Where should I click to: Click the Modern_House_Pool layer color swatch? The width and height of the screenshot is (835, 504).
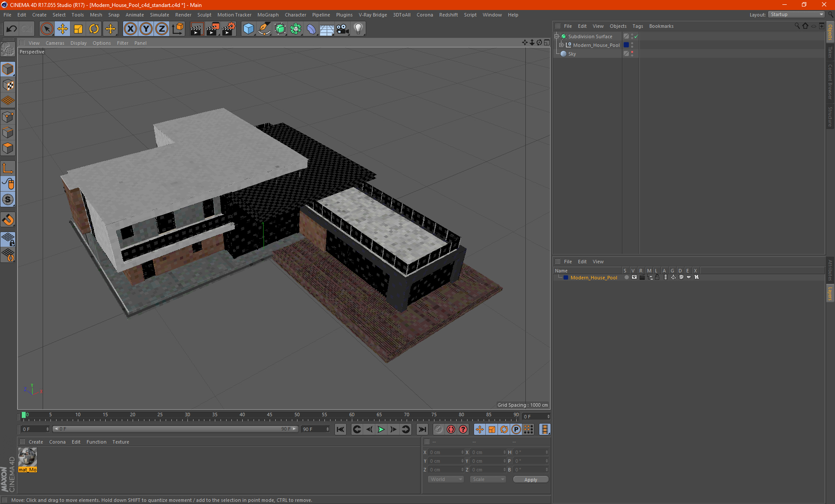click(566, 277)
